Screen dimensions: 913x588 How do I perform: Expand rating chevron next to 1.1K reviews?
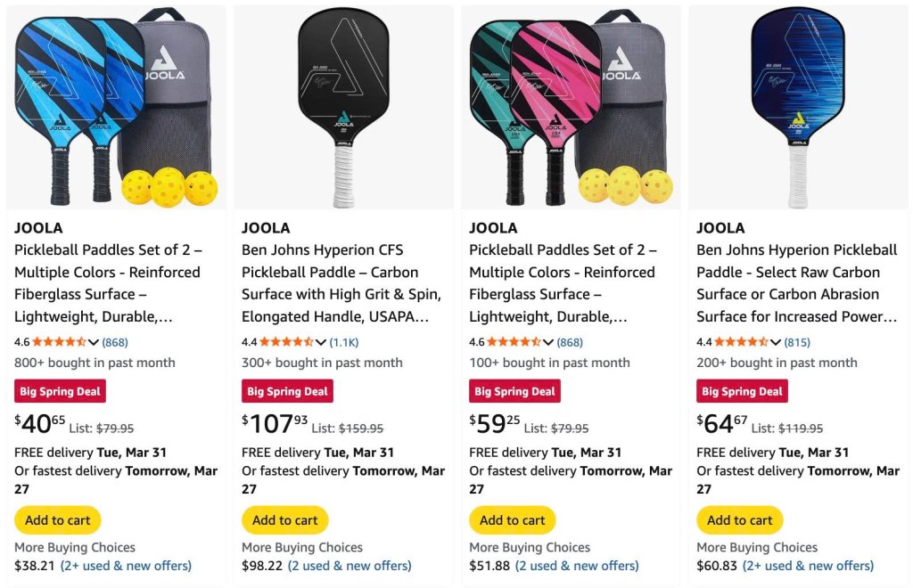[320, 342]
